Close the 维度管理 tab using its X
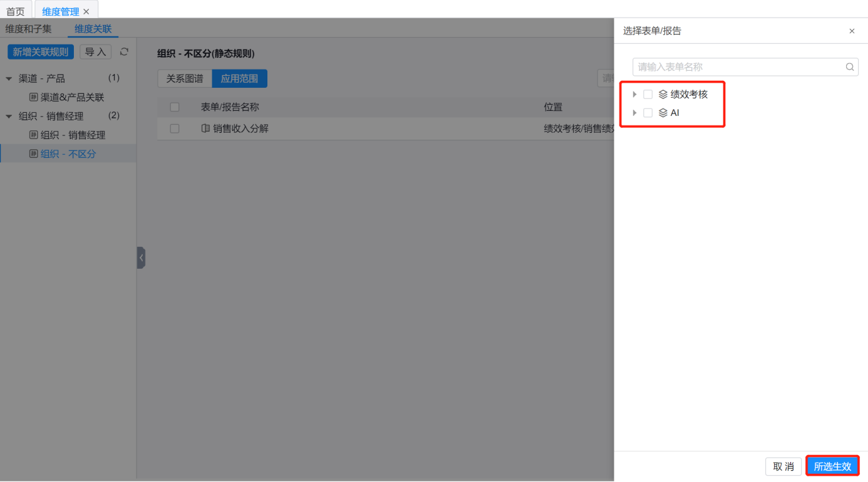The image size is (868, 482). [86, 12]
